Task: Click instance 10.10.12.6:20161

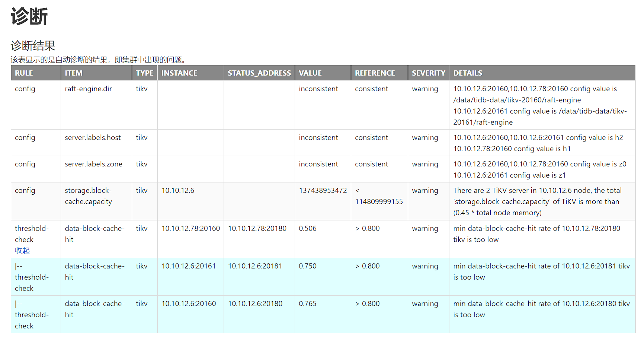Action: click(x=189, y=266)
